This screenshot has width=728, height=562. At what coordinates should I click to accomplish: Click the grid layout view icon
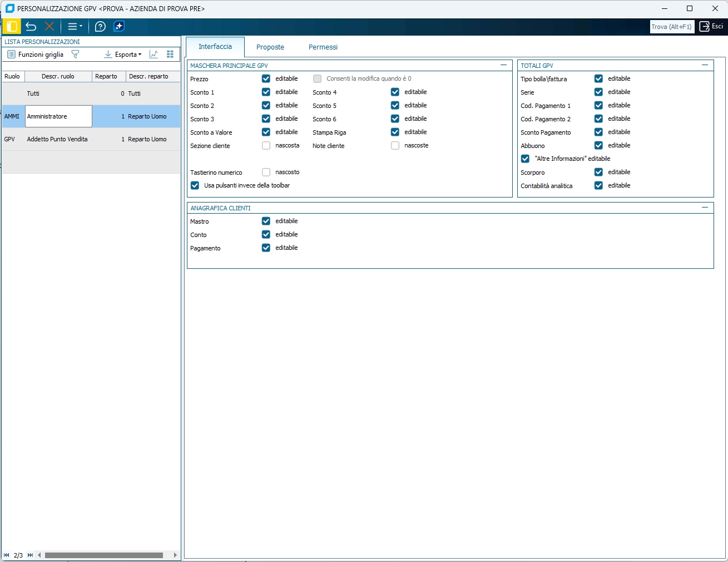tap(170, 55)
